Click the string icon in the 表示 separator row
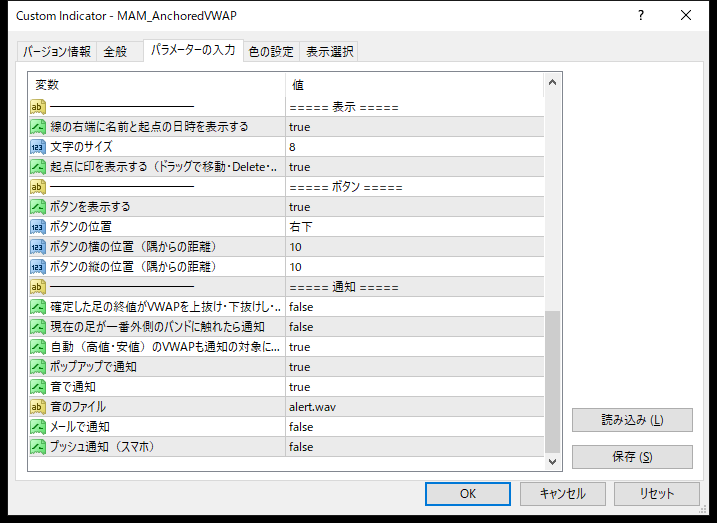This screenshot has width=717, height=523. click(x=38, y=107)
